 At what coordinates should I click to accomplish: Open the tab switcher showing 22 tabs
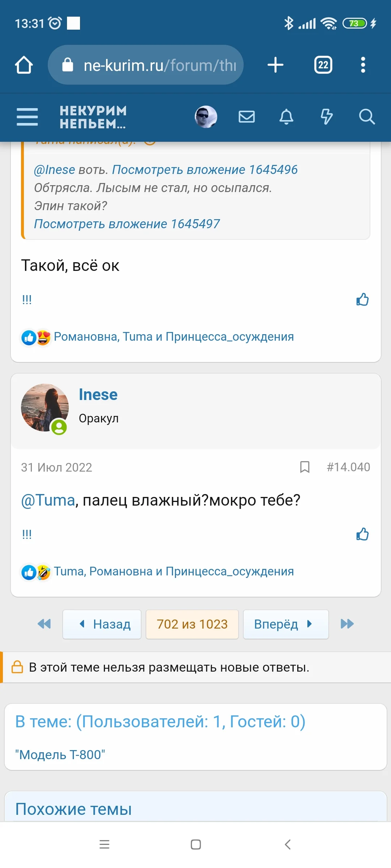click(x=323, y=65)
